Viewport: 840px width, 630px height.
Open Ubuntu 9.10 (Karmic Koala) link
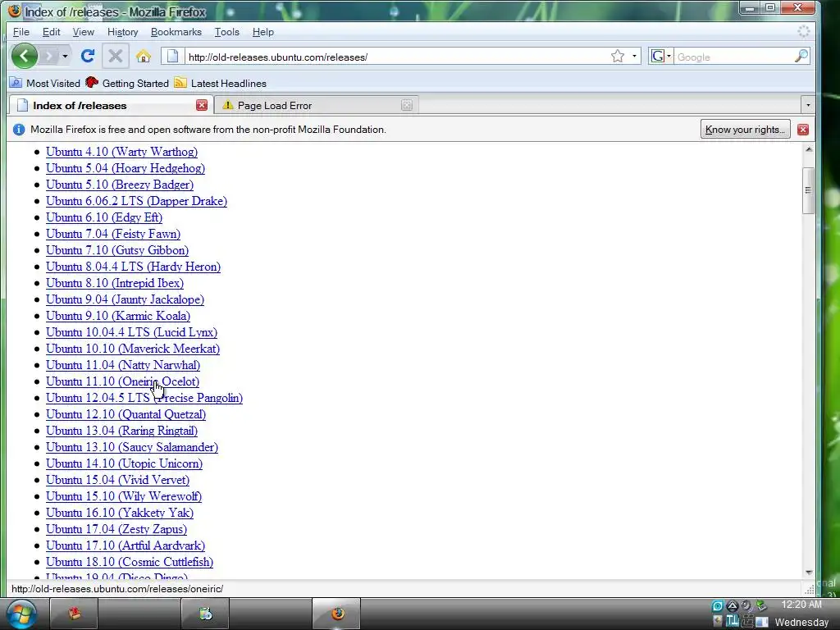pos(118,316)
